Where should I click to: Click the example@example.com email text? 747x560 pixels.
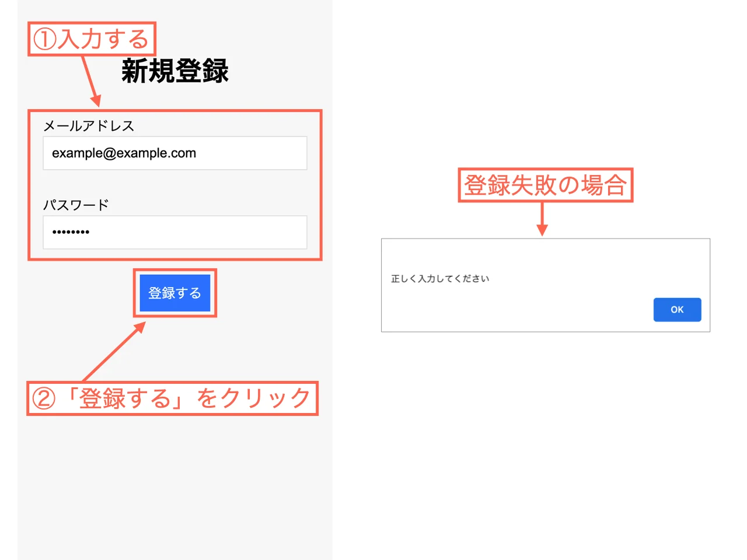123,153
